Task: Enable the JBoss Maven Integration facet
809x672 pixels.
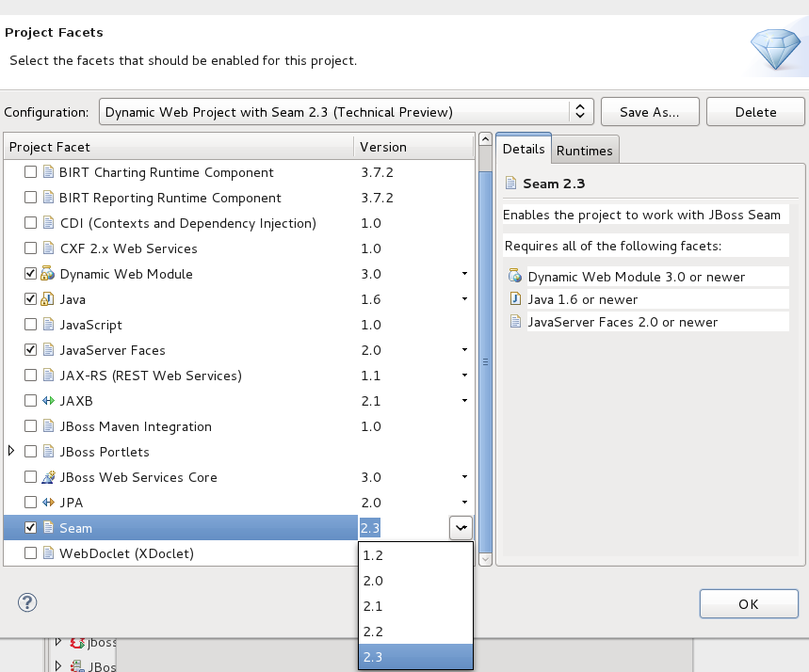Action: point(29,426)
